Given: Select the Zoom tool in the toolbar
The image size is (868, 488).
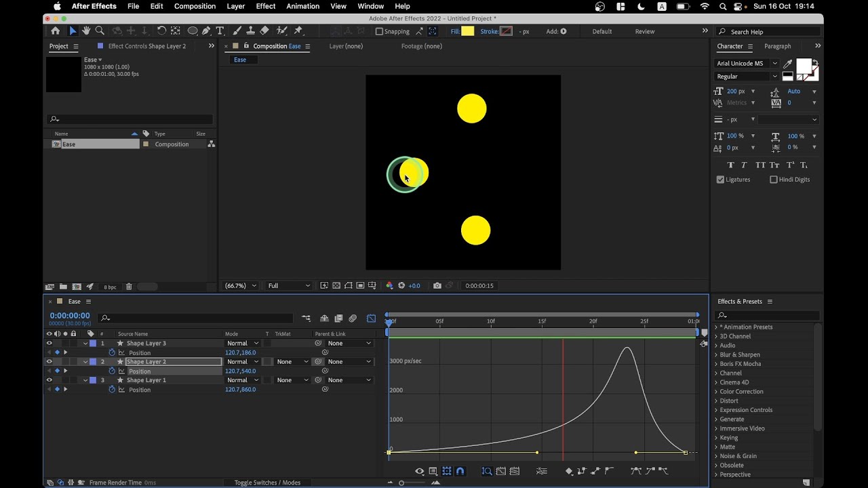Looking at the screenshot, I should (100, 31).
